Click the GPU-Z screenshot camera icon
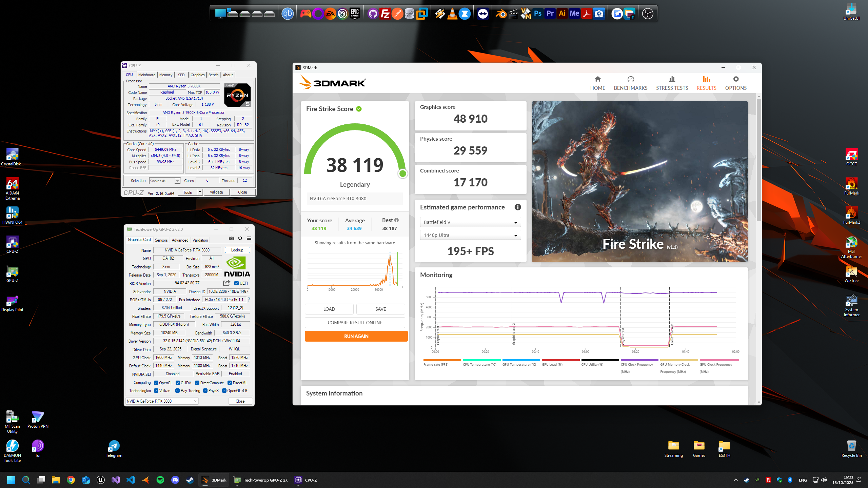The height and width of the screenshot is (488, 868). (232, 239)
